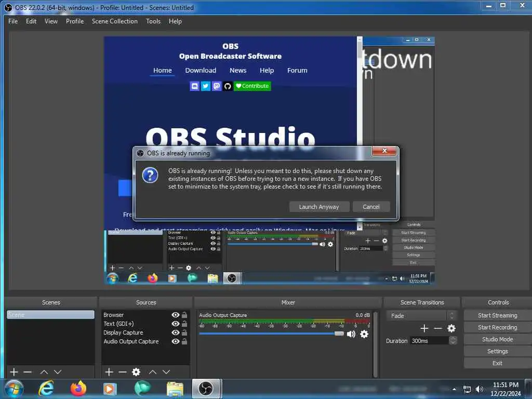
Task: Click Download link in webpage preview
Action: coord(201,70)
